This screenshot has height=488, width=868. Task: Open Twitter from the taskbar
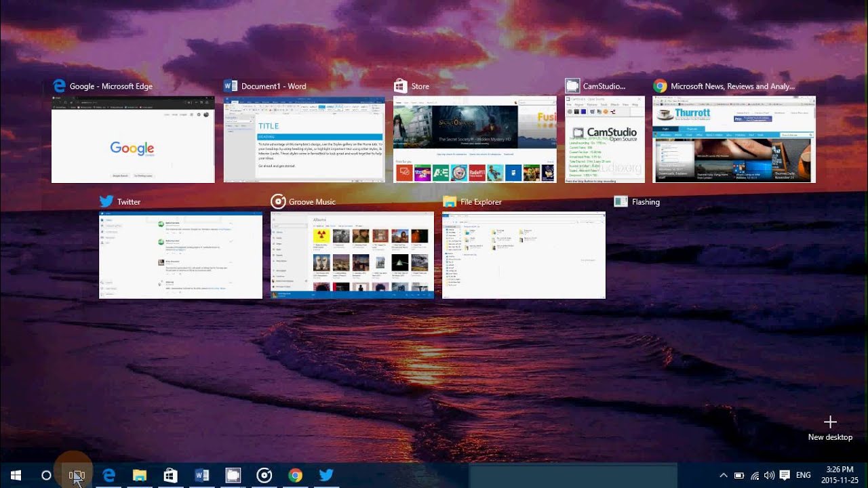coord(326,475)
